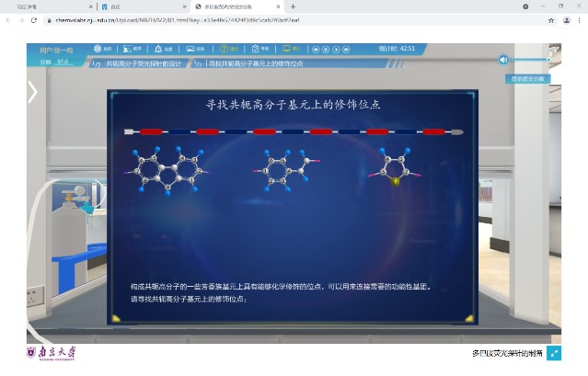Click the browser back arrow
Screen dimensions: 588x376
coord(9,19)
